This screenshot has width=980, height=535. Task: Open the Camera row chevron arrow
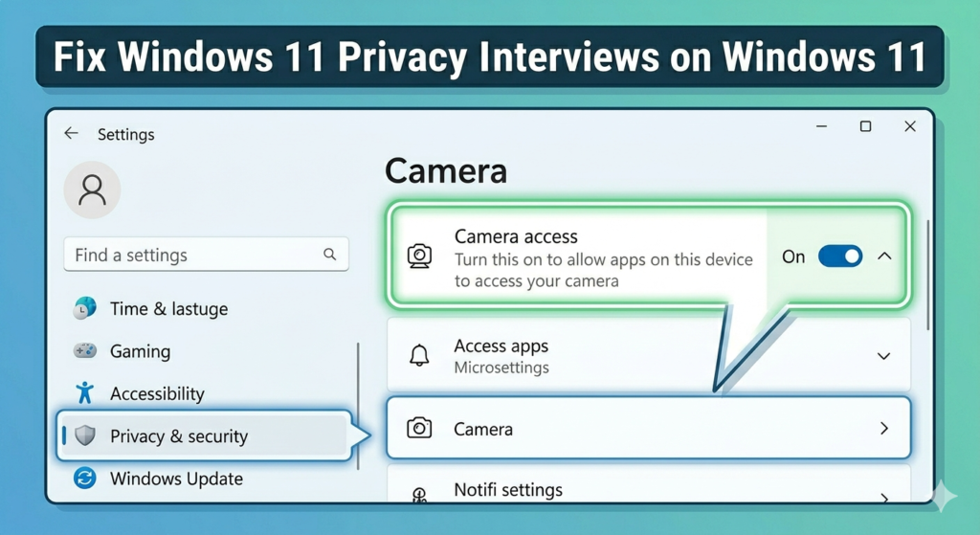click(x=884, y=428)
